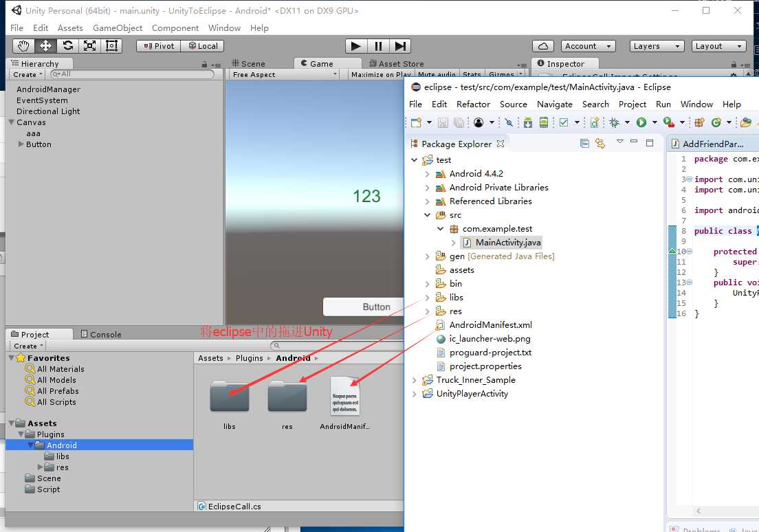The width and height of the screenshot is (759, 532).
Task: Expand Truck_Inner_Sample project
Action: tap(415, 380)
